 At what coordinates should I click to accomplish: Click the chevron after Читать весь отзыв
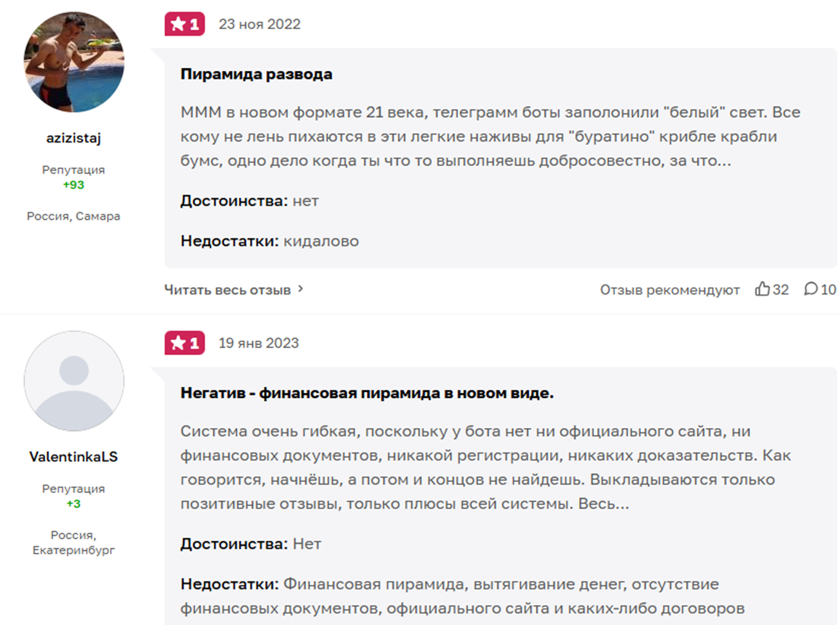300,290
